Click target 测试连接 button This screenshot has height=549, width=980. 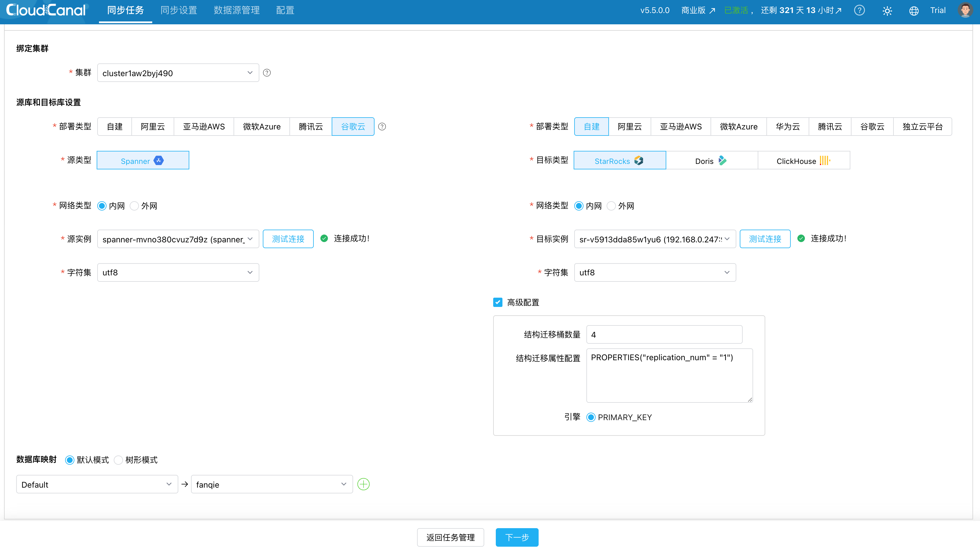(x=765, y=239)
